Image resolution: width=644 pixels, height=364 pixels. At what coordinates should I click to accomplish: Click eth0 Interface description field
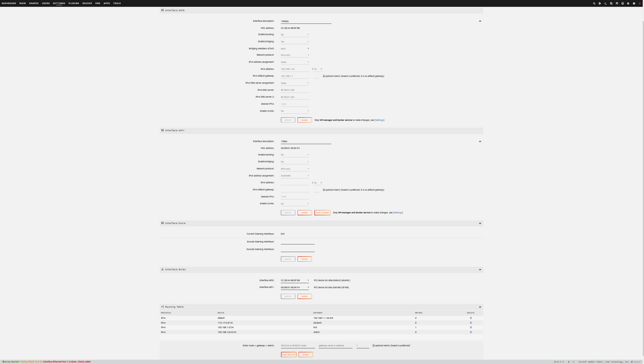point(305,21)
